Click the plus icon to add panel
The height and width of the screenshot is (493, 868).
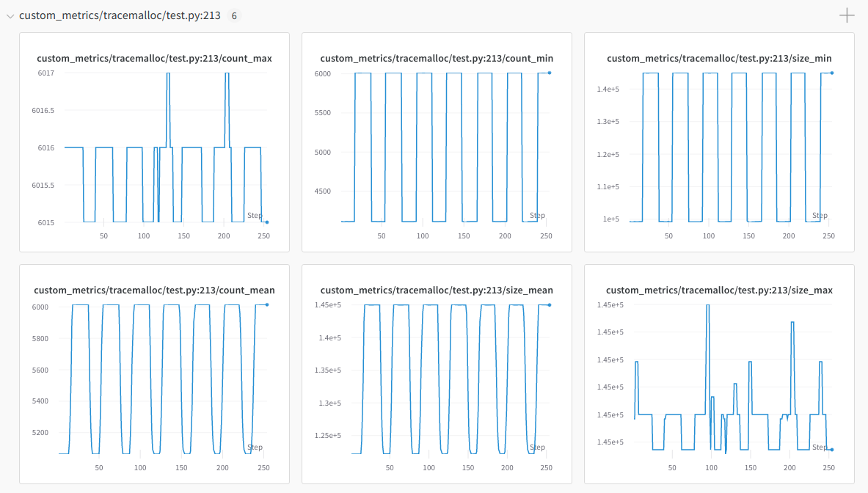pos(847,15)
